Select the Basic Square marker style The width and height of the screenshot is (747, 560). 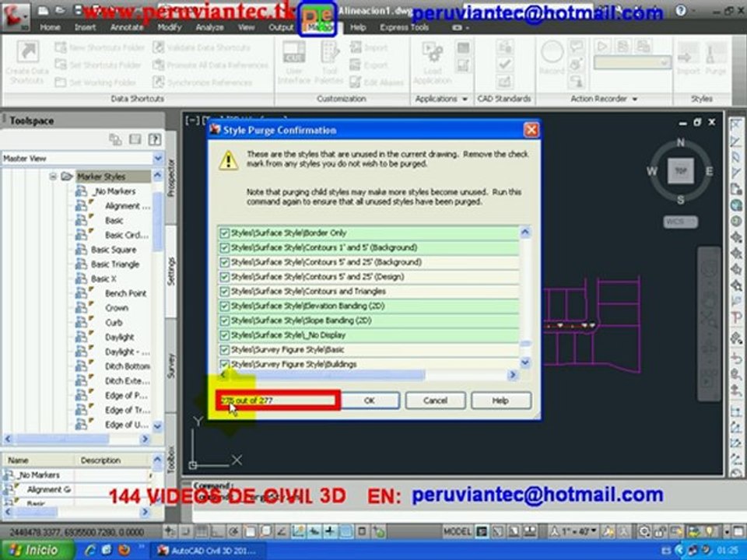click(114, 250)
